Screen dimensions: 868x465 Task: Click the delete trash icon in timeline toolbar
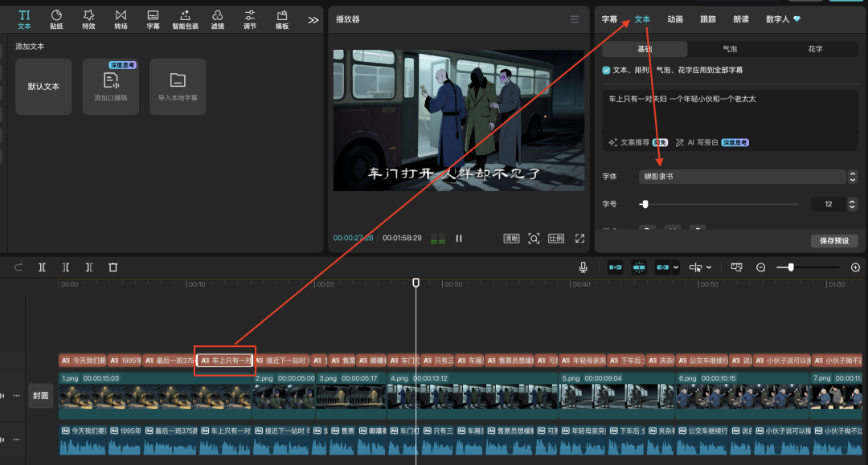point(113,267)
